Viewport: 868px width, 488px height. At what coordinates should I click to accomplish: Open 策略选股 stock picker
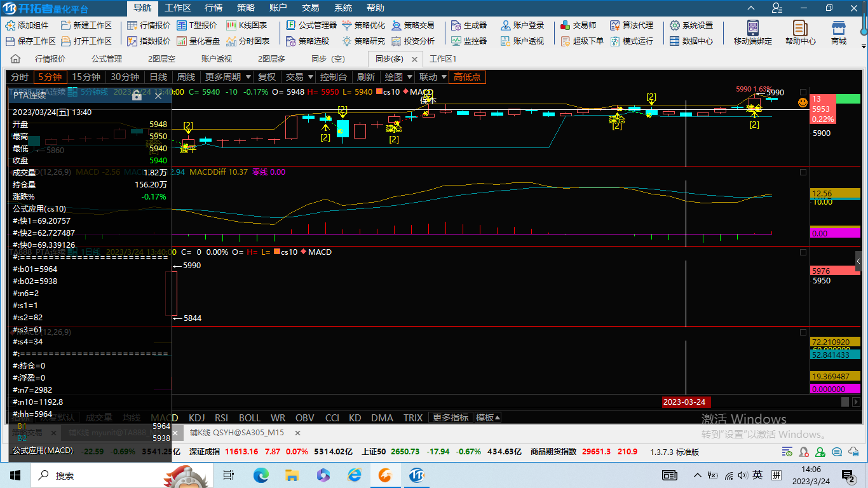[308, 41]
